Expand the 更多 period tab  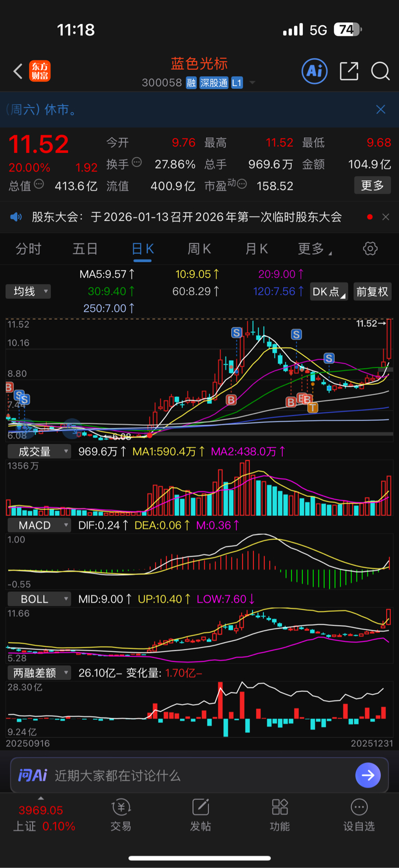click(x=314, y=249)
